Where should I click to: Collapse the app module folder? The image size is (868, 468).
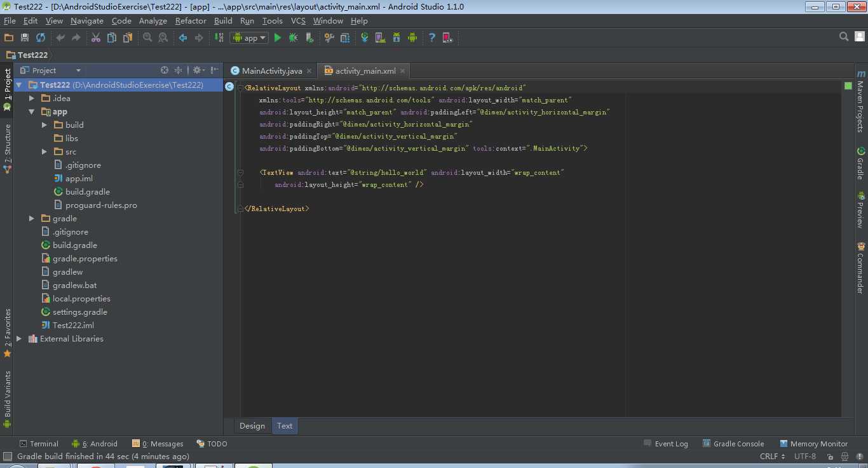[32, 111]
